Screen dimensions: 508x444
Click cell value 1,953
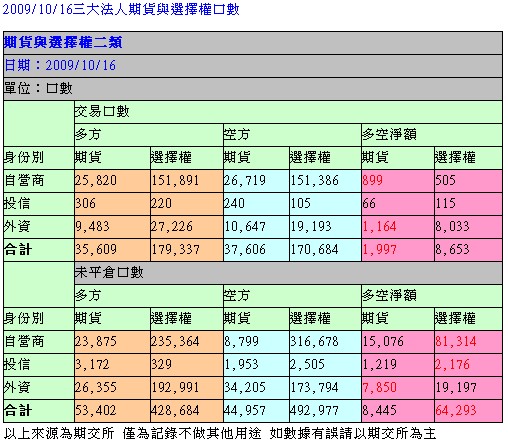[x=241, y=364]
